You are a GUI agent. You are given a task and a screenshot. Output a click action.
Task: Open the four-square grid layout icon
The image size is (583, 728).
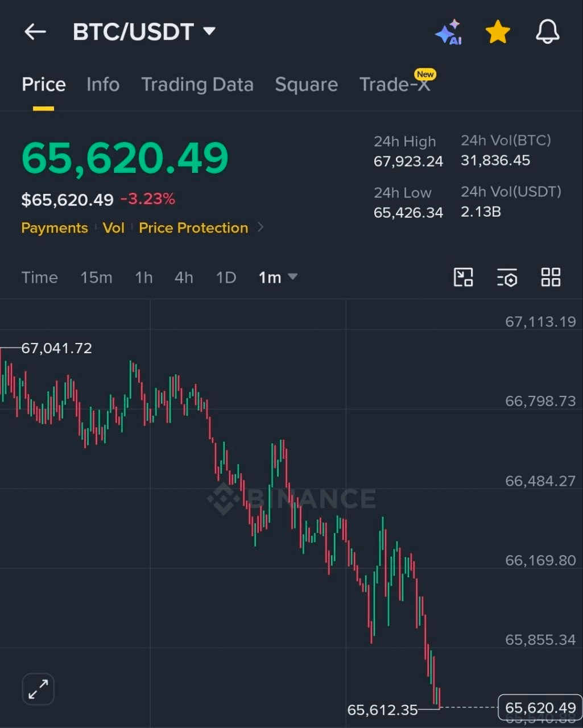551,278
